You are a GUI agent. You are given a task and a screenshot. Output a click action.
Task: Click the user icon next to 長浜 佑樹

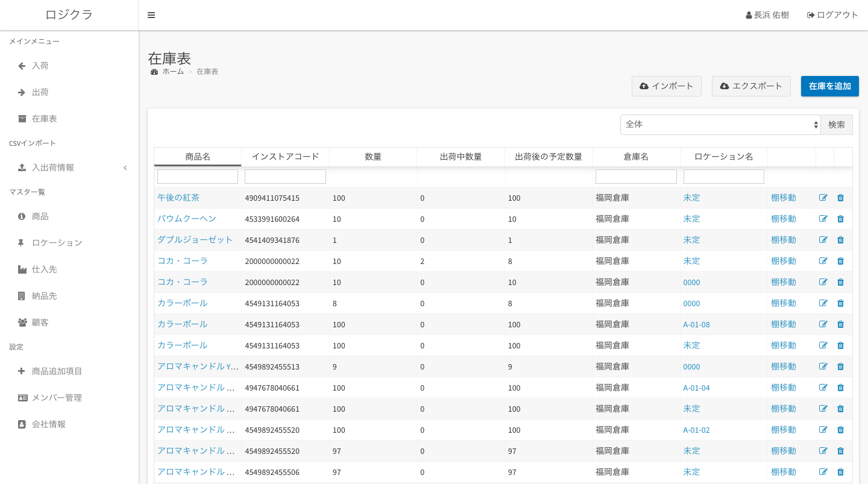(748, 14)
